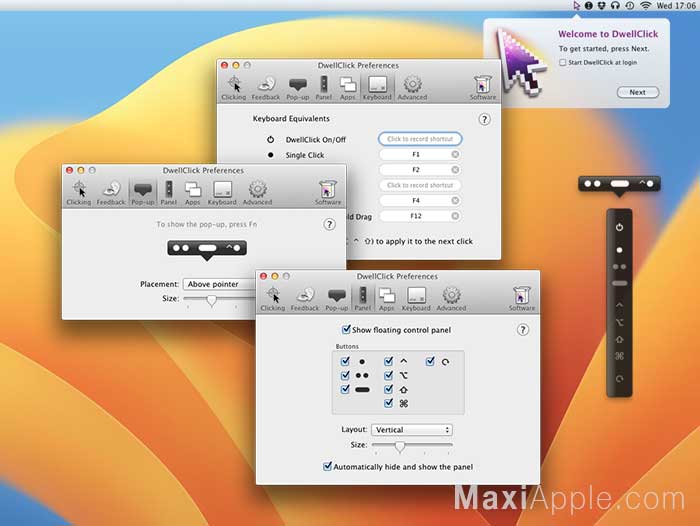Select Panel tab in the front Panel window
700x526 pixels.
(362, 299)
